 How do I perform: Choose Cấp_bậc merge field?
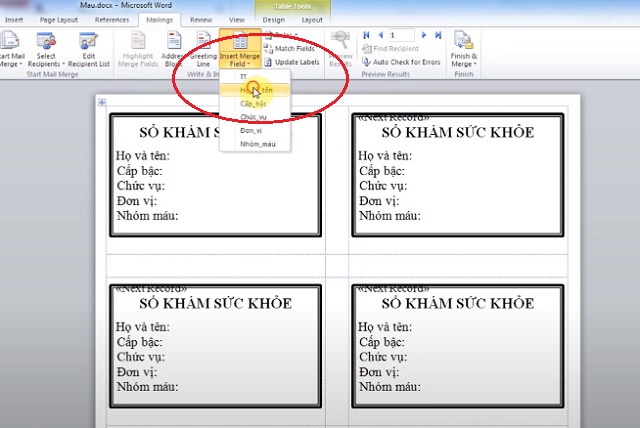coord(255,104)
